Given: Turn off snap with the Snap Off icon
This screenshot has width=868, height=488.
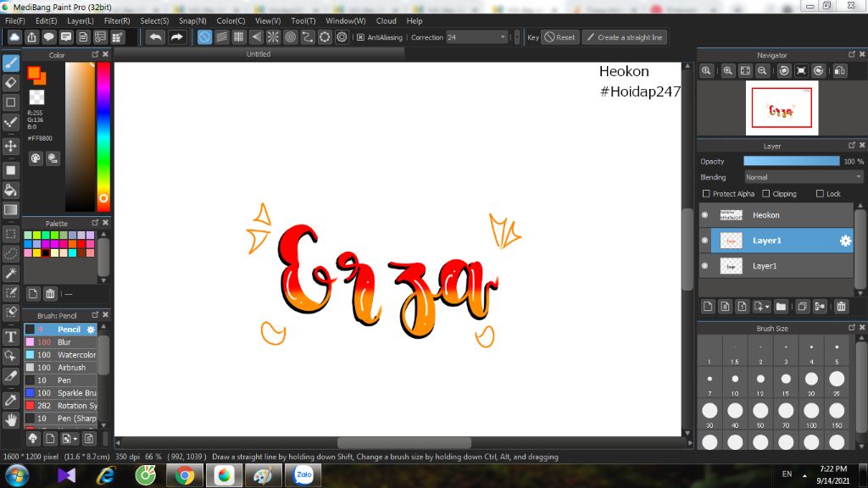Looking at the screenshot, I should tap(204, 37).
